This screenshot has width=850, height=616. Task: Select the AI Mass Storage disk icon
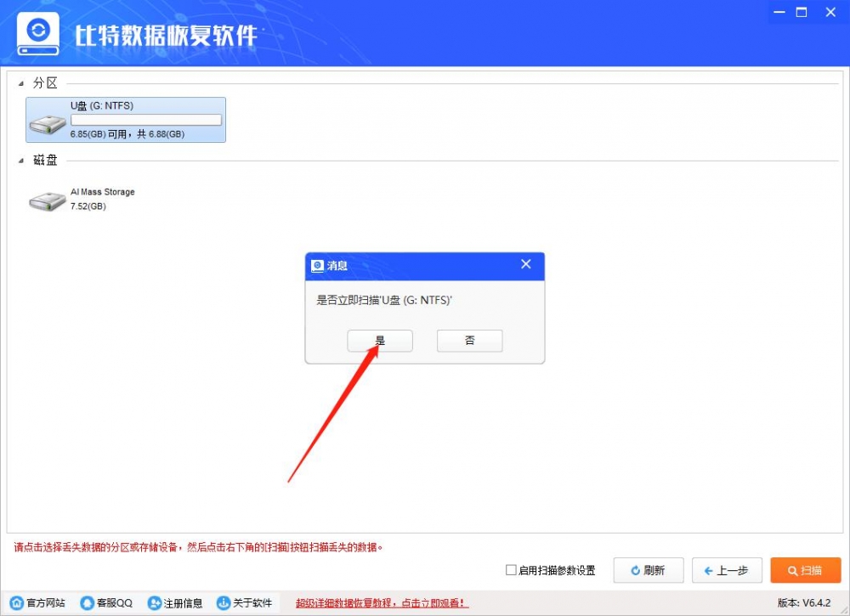(47, 199)
